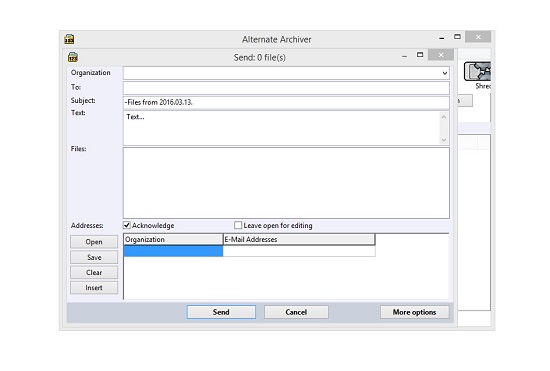Click the empty Files list box
Image resolution: width=550 pixels, height=371 pixels.
(x=286, y=183)
